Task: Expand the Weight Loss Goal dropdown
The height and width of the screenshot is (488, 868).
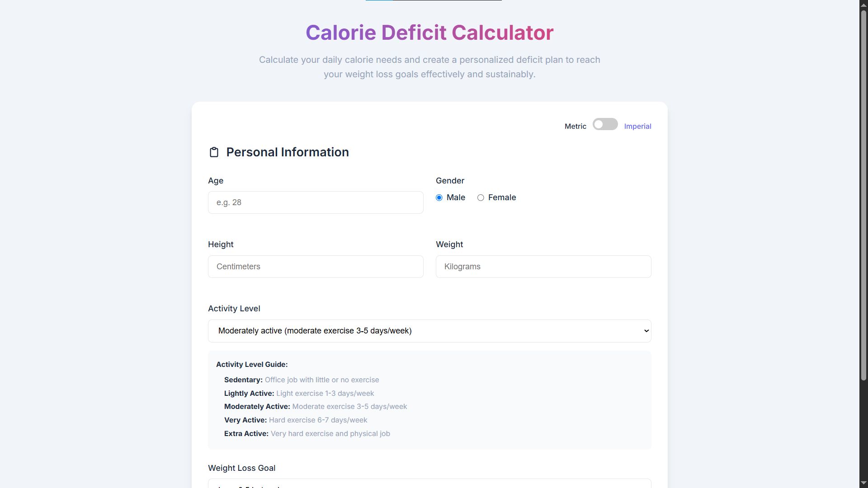Action: [429, 483]
